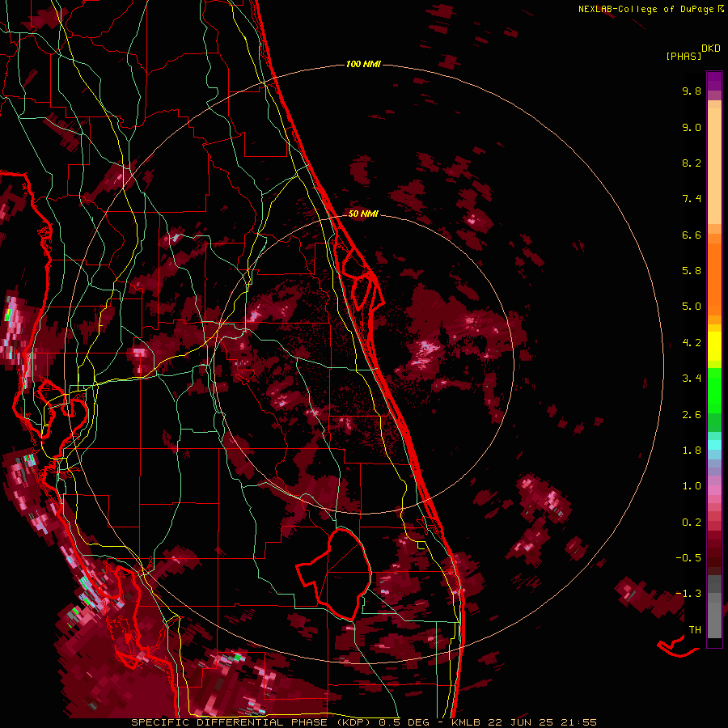The image size is (728, 728).
Task: Click the 'TH' label at legend bottom
Action: coord(695,630)
